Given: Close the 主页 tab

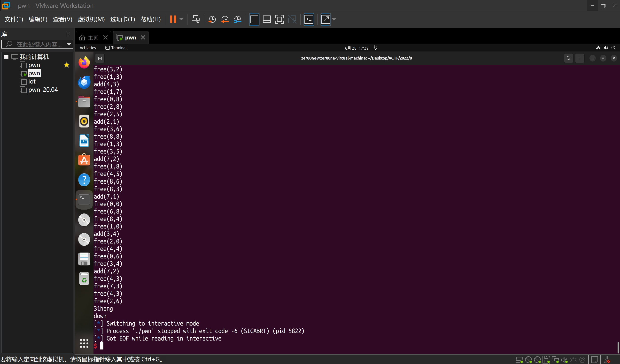Looking at the screenshot, I should point(105,37).
